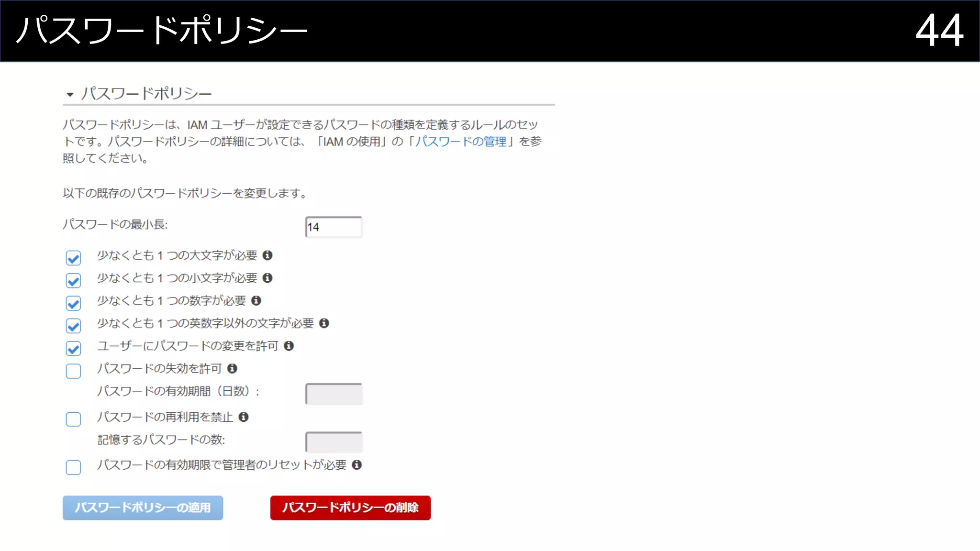Click info icon beside パスワードの変更を許可
The height and width of the screenshot is (551, 980).
click(289, 346)
